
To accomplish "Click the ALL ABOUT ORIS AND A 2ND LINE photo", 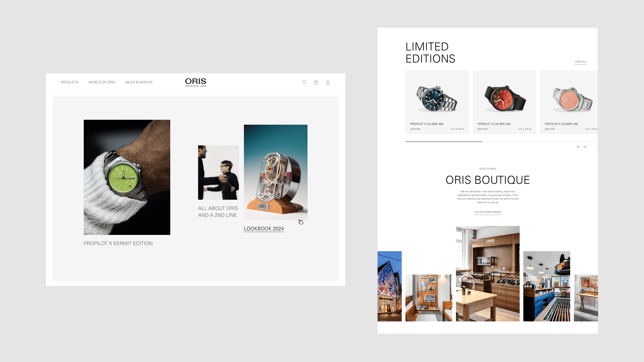I will 218,172.
